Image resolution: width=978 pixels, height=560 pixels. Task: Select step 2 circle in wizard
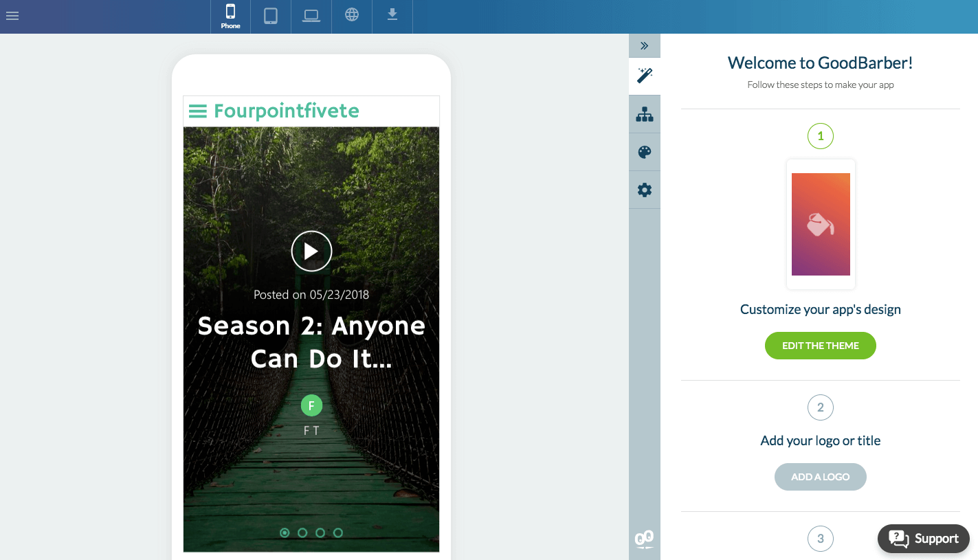pos(821,407)
